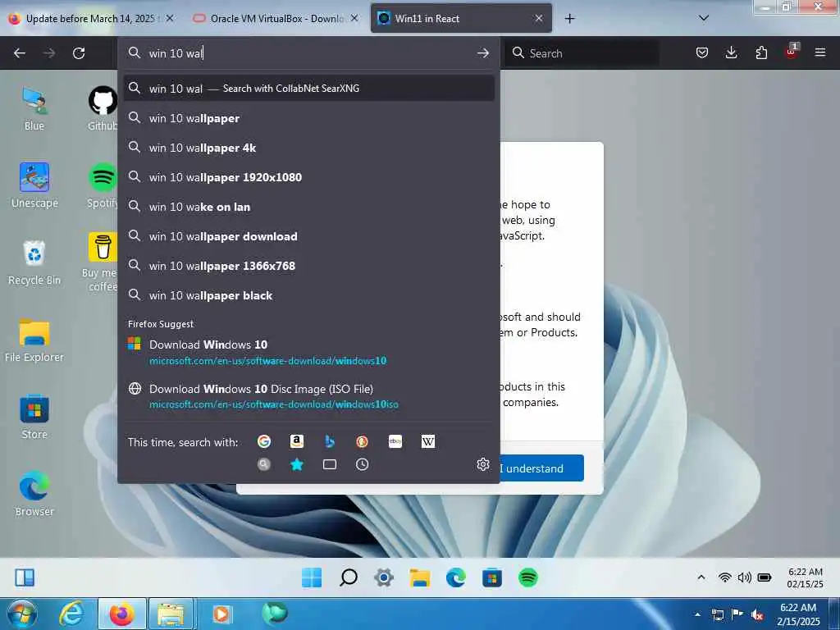Open the Unescape desktop icon

tap(34, 186)
